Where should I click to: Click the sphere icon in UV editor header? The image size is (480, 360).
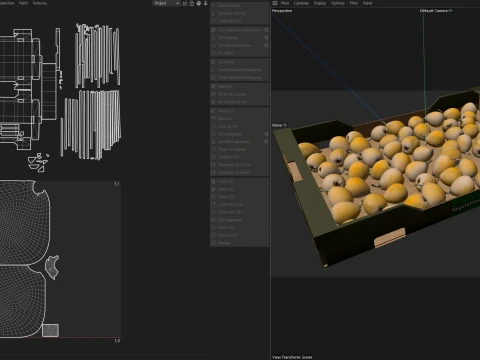tap(199, 3)
